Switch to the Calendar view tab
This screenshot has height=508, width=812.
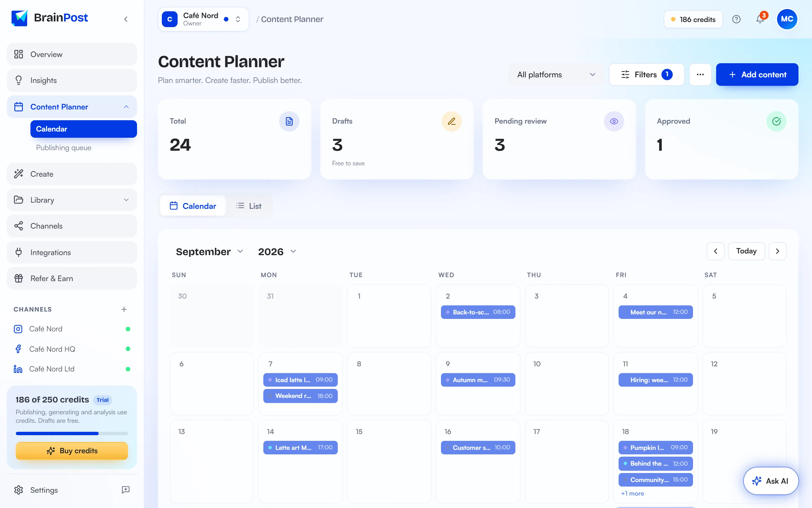[x=193, y=206]
